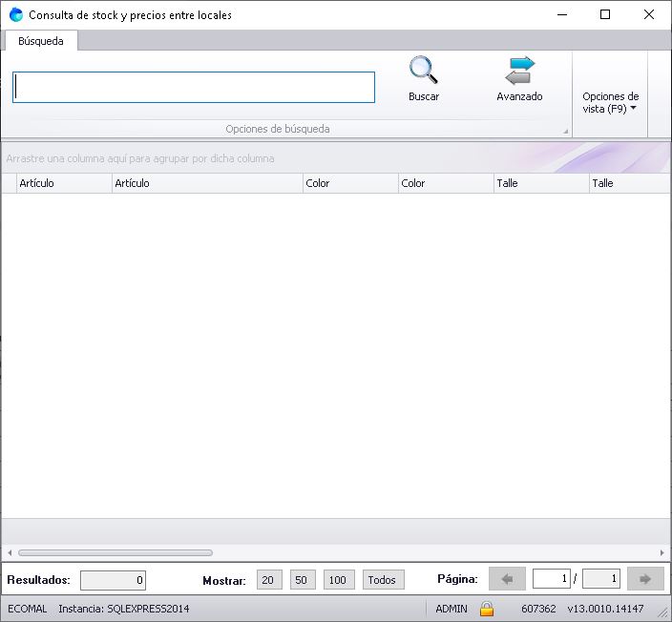The image size is (672, 622).
Task: Sort by the first Artículo column header
Action: click(x=64, y=183)
